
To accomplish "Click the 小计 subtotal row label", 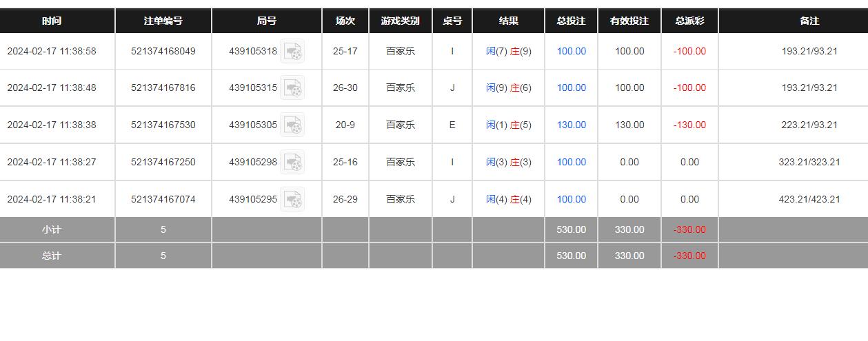I will [51, 229].
